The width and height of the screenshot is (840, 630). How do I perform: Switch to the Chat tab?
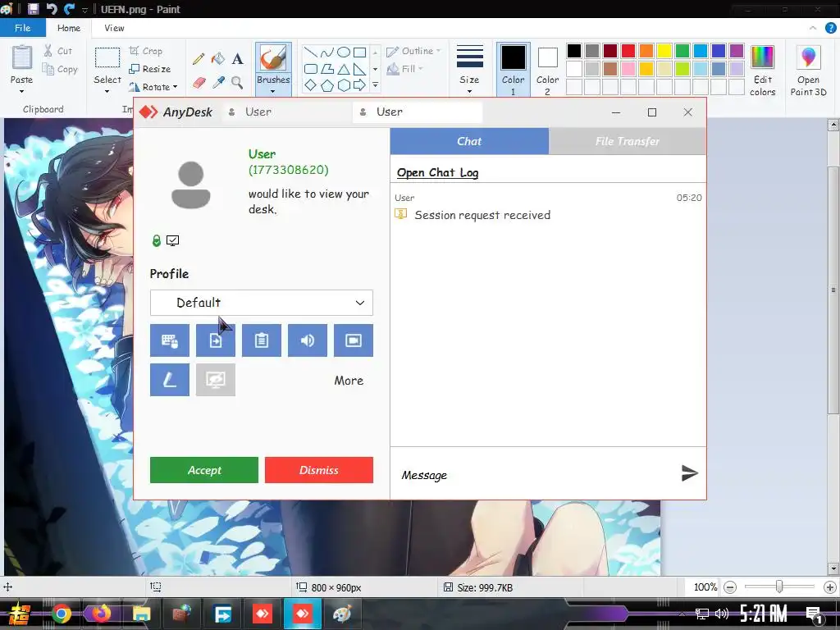(469, 141)
